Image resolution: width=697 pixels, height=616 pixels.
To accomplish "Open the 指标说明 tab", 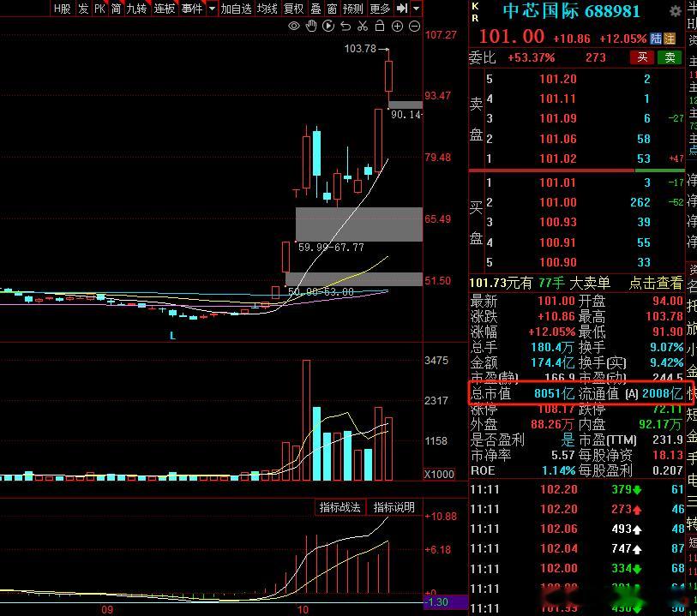I will pos(394,507).
